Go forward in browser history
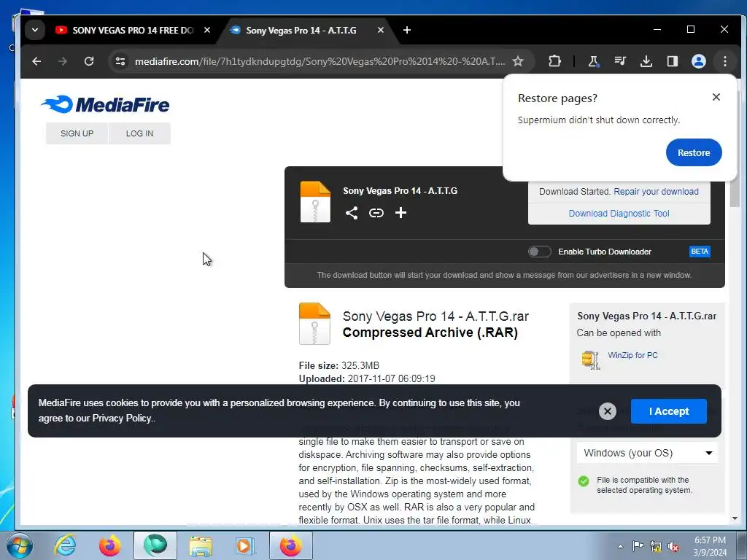747x560 pixels. (63, 61)
